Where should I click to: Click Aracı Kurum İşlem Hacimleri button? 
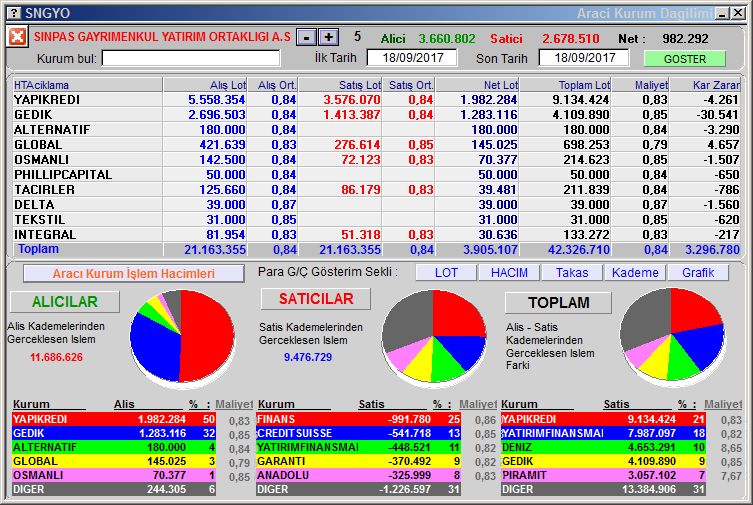point(134,274)
